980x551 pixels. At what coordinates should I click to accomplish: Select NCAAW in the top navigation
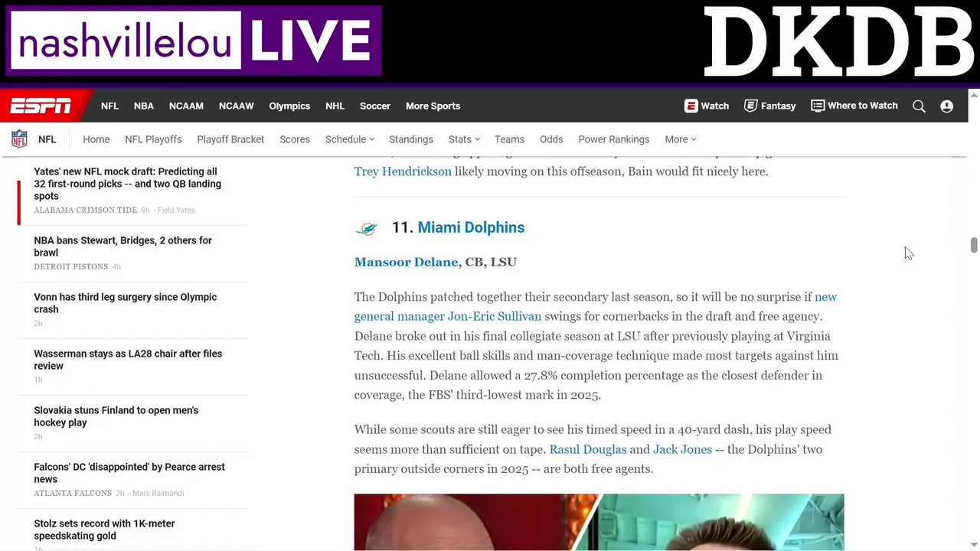pos(236,106)
